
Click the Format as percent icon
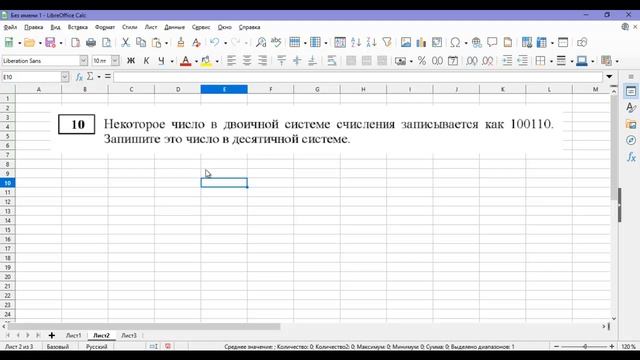[x=422, y=61]
